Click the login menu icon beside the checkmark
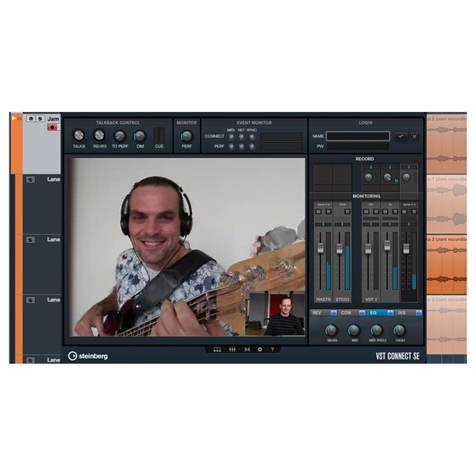 coord(414,136)
